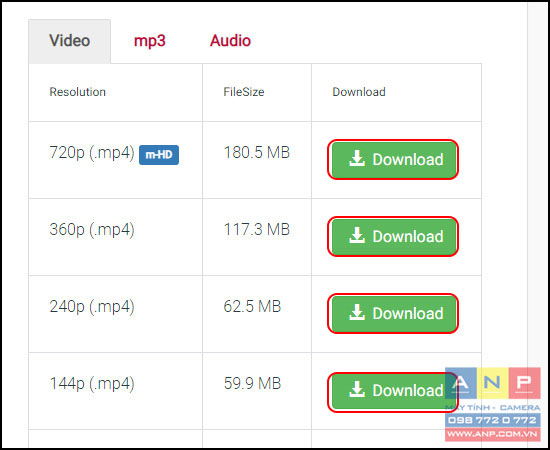Click download arrow icon for 720p
This screenshot has width=550, height=450.
(357, 159)
